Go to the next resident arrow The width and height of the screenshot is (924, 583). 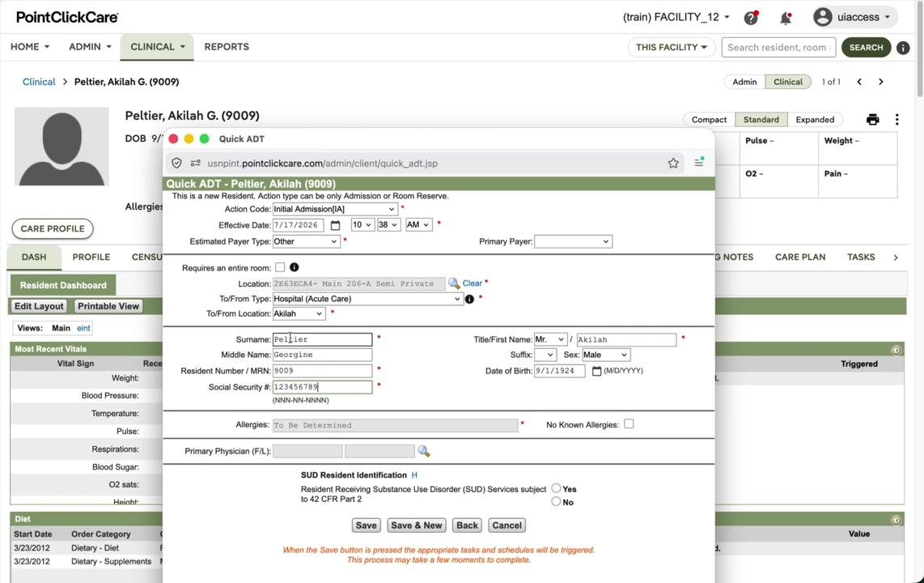pos(881,82)
